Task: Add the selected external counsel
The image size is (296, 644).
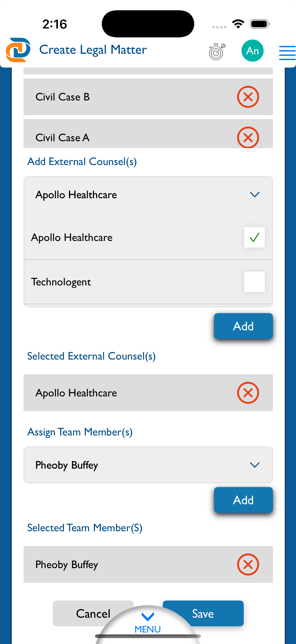Action: 243,326
